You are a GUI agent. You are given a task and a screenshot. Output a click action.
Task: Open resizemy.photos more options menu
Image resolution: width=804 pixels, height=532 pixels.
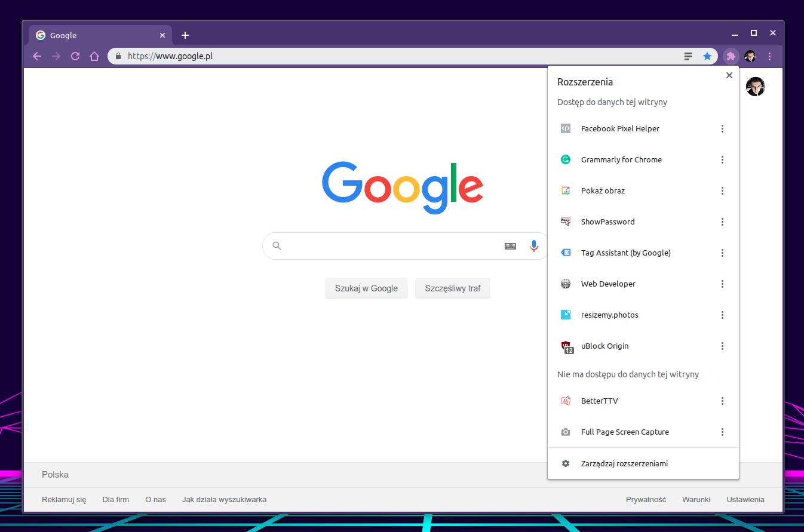coord(722,315)
